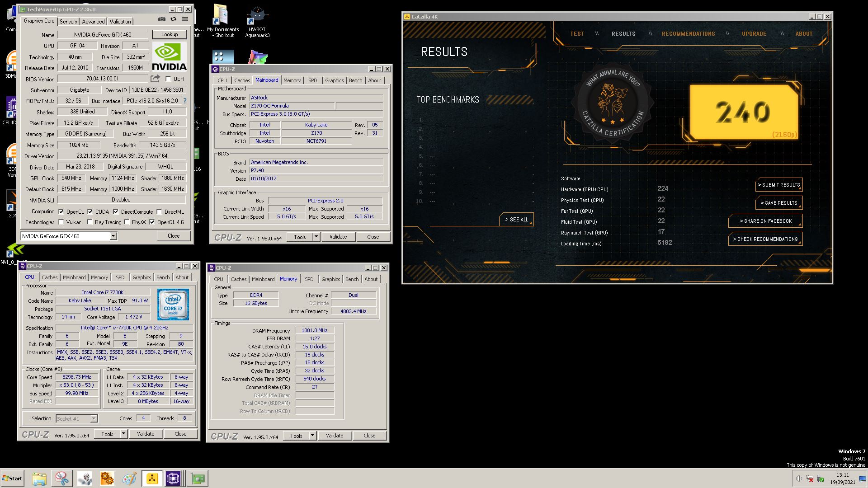Viewport: 868px width, 488px height.
Task: Click Share on Facebook in Catzilla
Action: (x=765, y=221)
